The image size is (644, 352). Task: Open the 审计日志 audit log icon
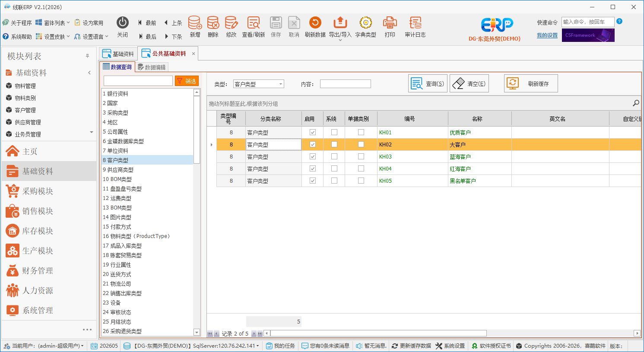[415, 27]
